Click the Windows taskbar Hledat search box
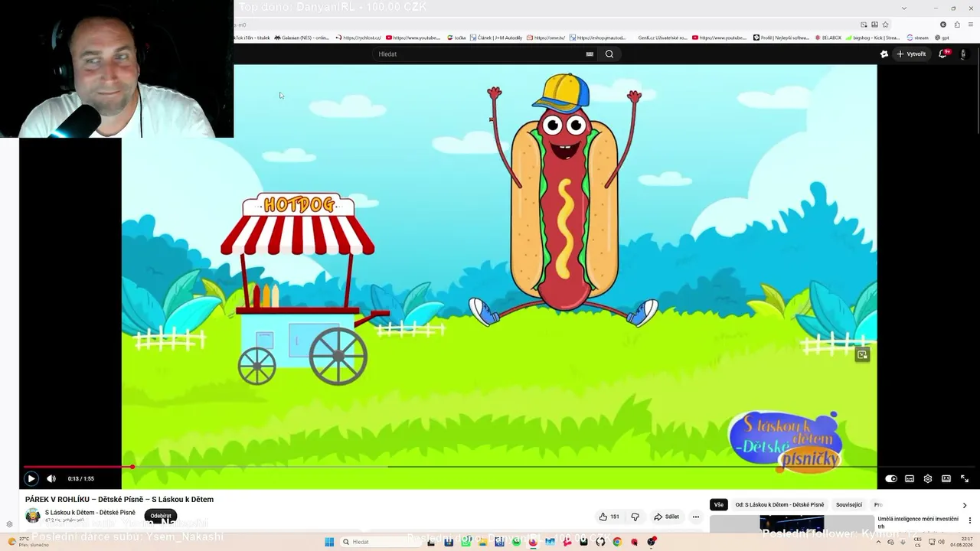 pos(379,542)
